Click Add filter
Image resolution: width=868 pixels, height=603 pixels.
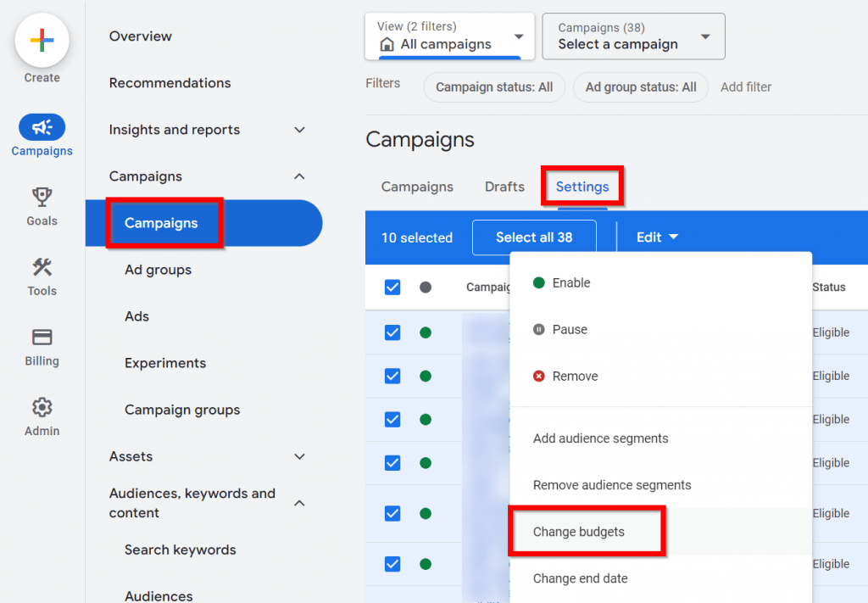746,87
